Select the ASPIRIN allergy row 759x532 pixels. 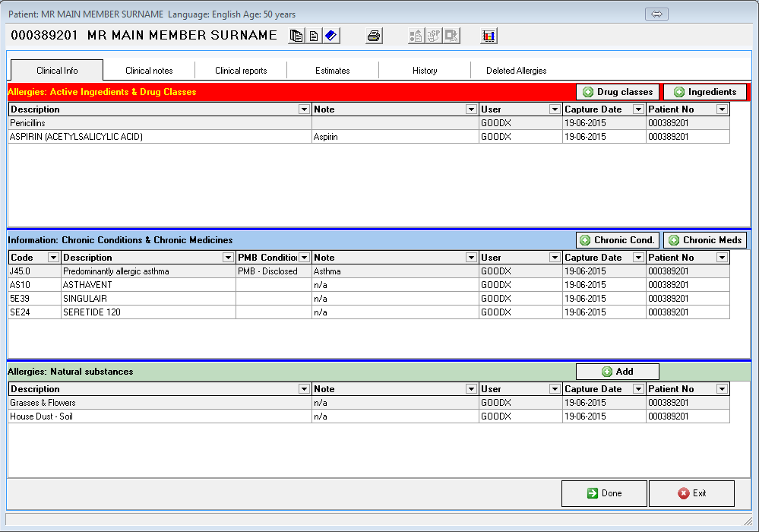pos(160,137)
